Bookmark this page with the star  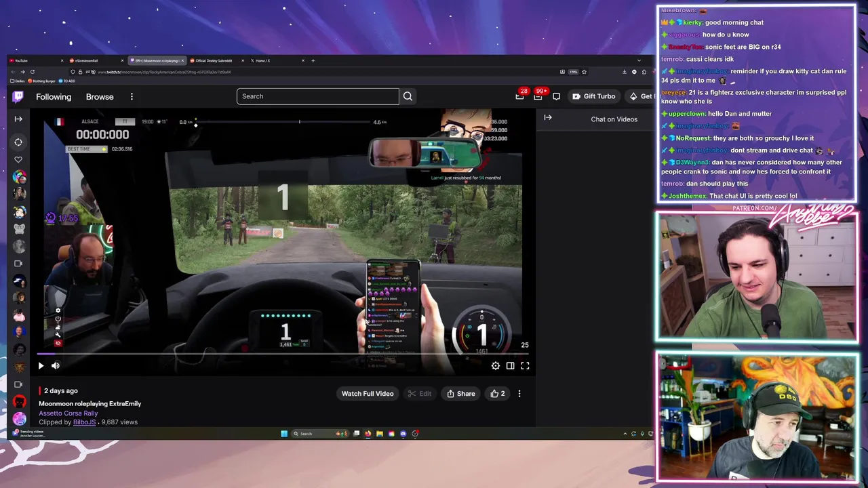coord(584,72)
